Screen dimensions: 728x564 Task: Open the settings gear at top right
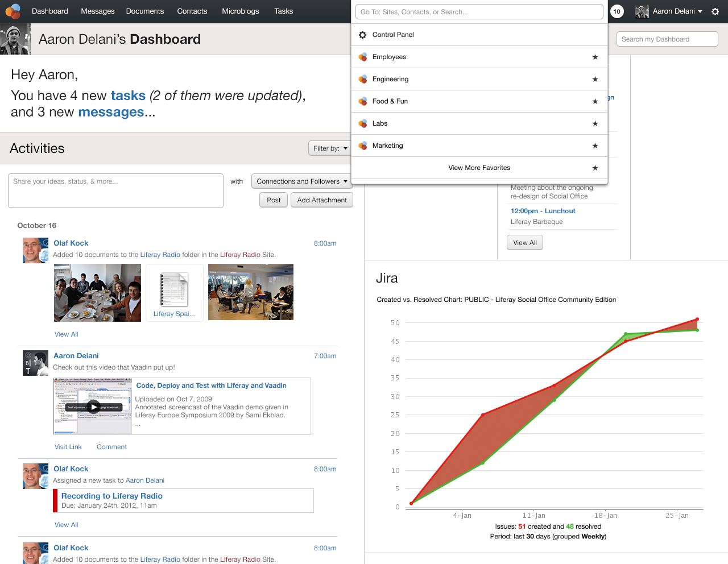click(x=715, y=11)
